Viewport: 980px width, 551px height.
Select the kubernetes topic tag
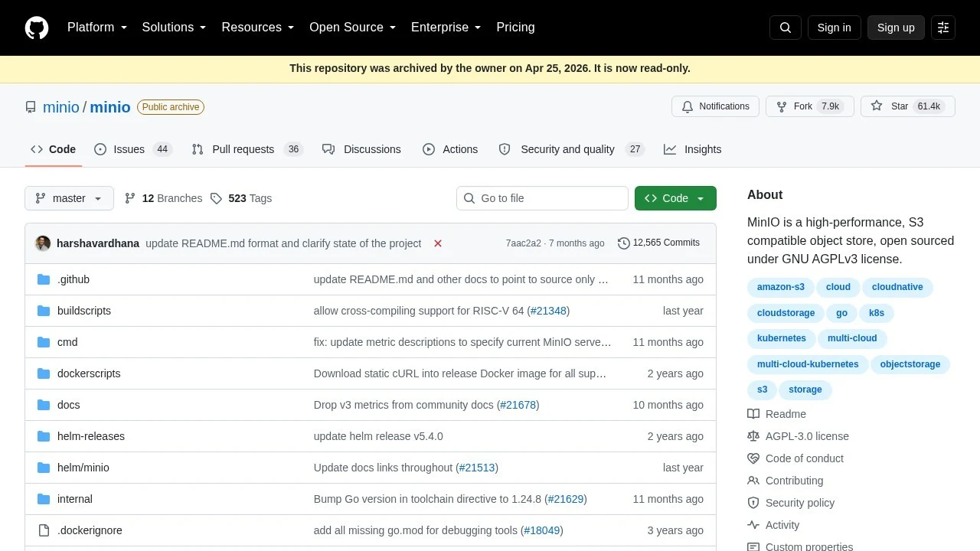(x=782, y=338)
